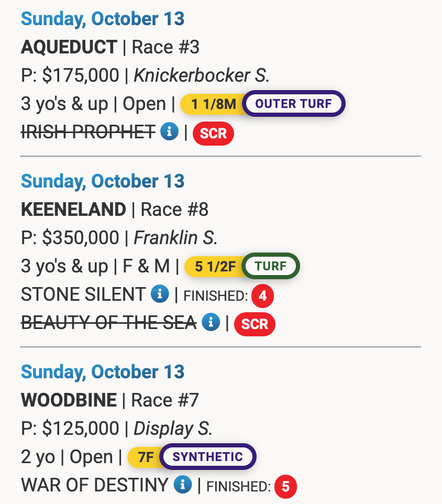The height and width of the screenshot is (504, 442).
Task: Click the Franklin S. race name
Action: point(175,238)
